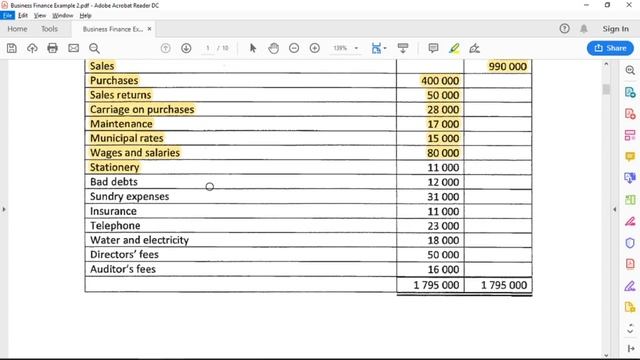This screenshot has height=360, width=640.
Task: Click the 'Carriage on purchases' label
Action: (142, 109)
